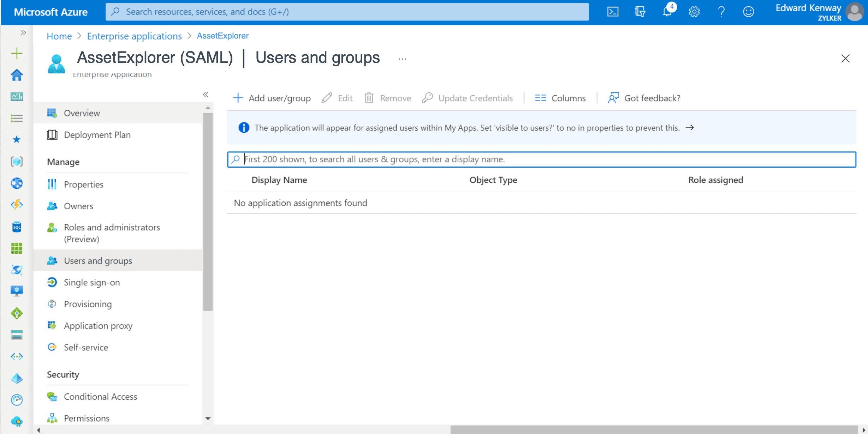
Task: Open portal settings gear
Action: pyautogui.click(x=694, y=12)
